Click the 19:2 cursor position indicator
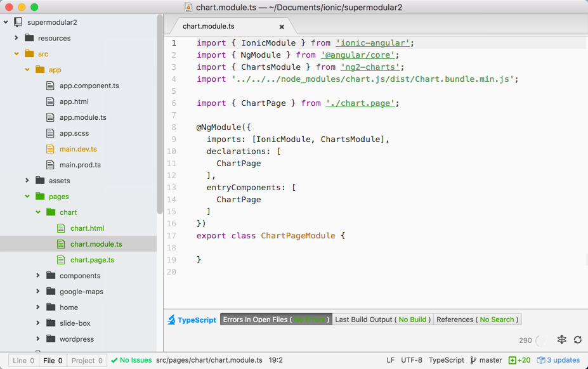Screen dimensions: 588x369 pos(276,360)
